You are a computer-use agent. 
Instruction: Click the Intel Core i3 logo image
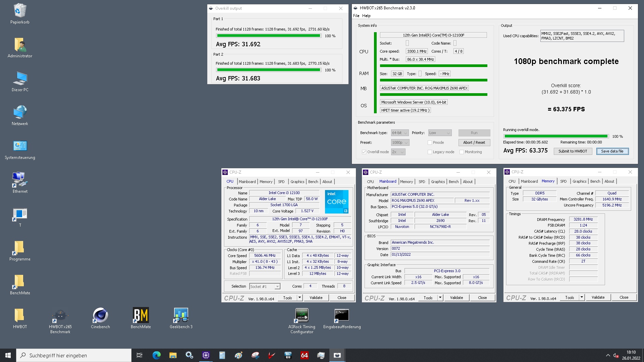tap(336, 202)
